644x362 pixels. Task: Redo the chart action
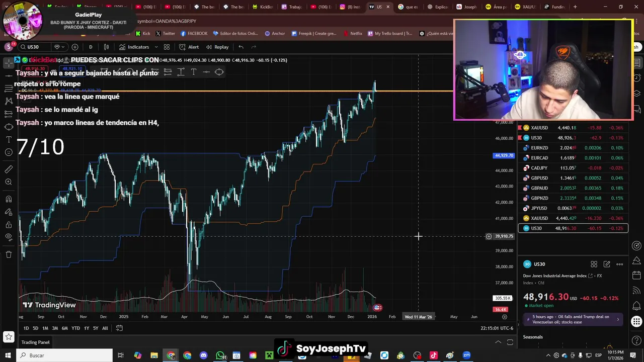coord(254,47)
